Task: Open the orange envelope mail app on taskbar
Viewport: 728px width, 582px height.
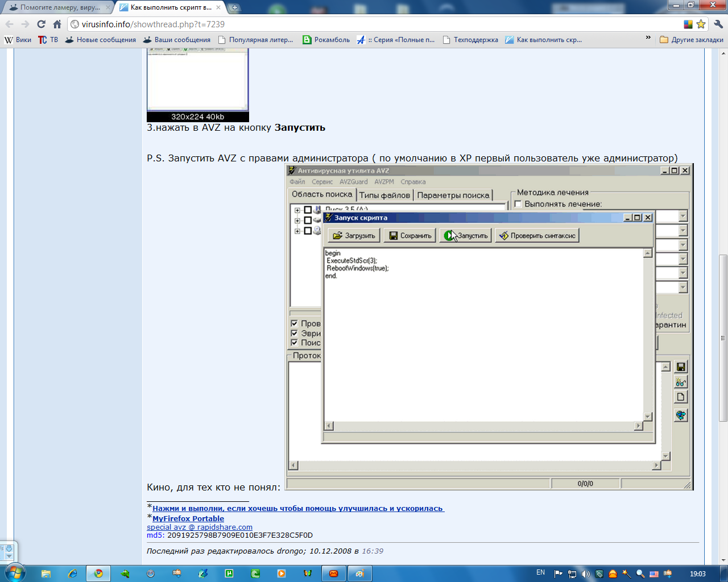Action: click(x=334, y=573)
